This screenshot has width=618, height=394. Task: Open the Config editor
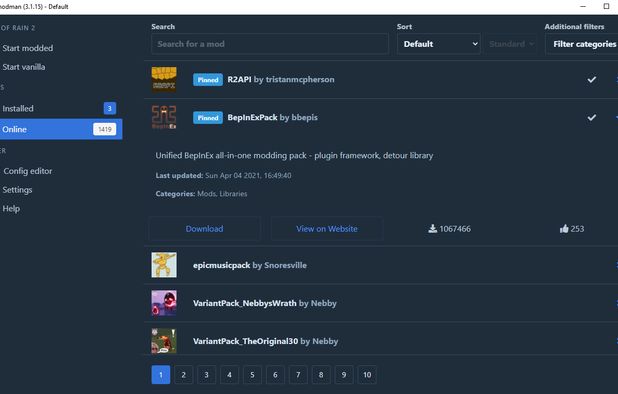click(x=28, y=171)
